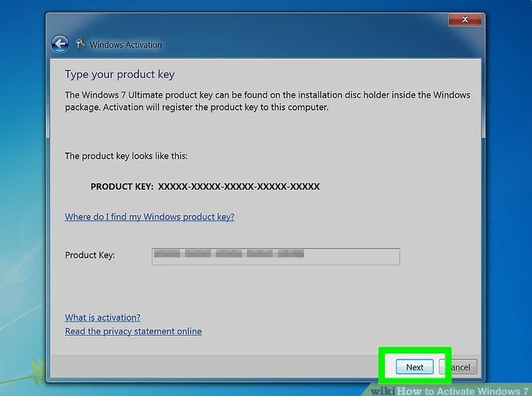Click the blank dialog area above activation links
Screen dimensions: 532x396
click(x=263, y=289)
